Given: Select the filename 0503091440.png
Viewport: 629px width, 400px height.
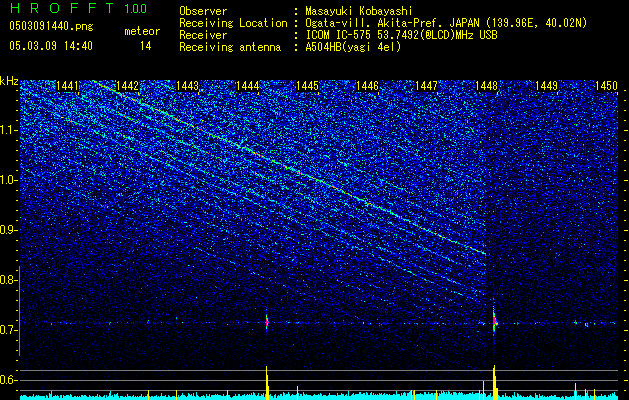Looking at the screenshot, I should pos(51,26).
